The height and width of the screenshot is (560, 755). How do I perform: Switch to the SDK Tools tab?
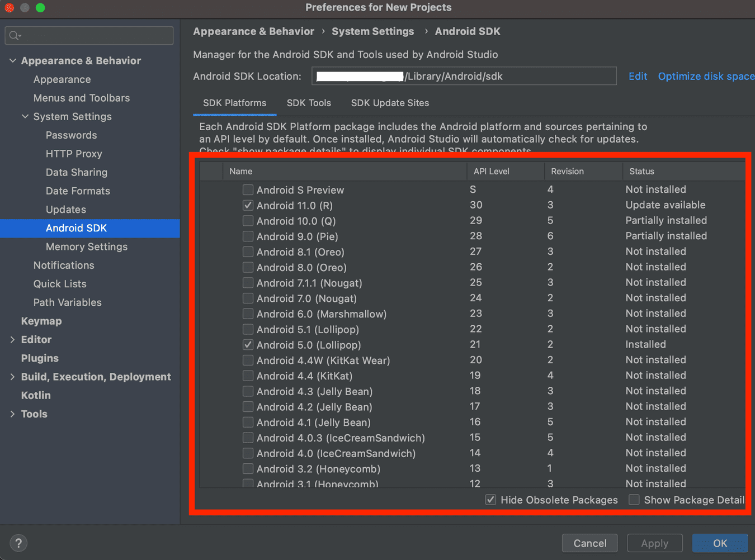point(309,103)
